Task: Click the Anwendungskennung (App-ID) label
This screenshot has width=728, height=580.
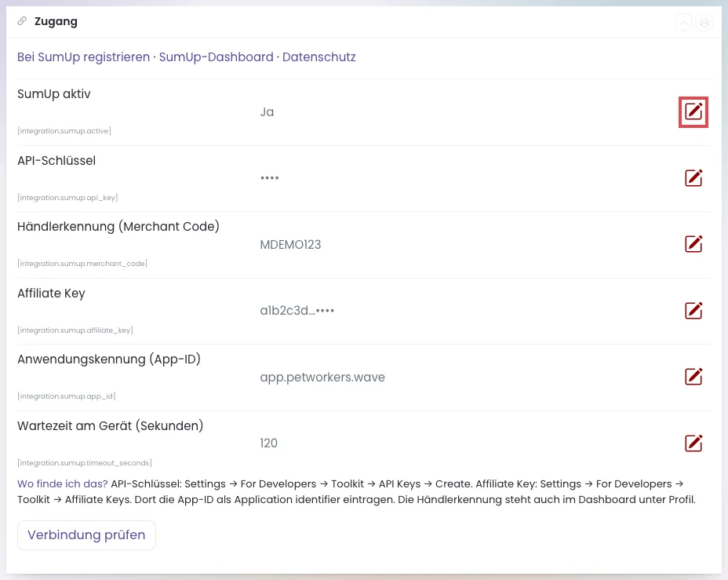Action: tap(109, 359)
